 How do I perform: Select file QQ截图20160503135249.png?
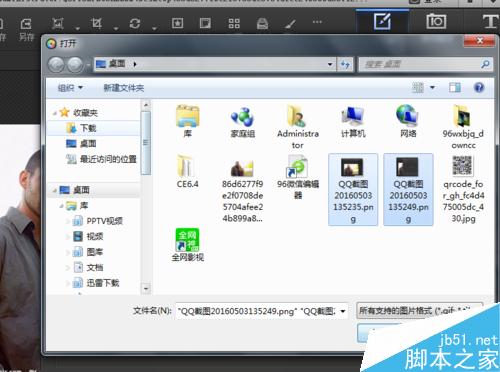(x=408, y=189)
